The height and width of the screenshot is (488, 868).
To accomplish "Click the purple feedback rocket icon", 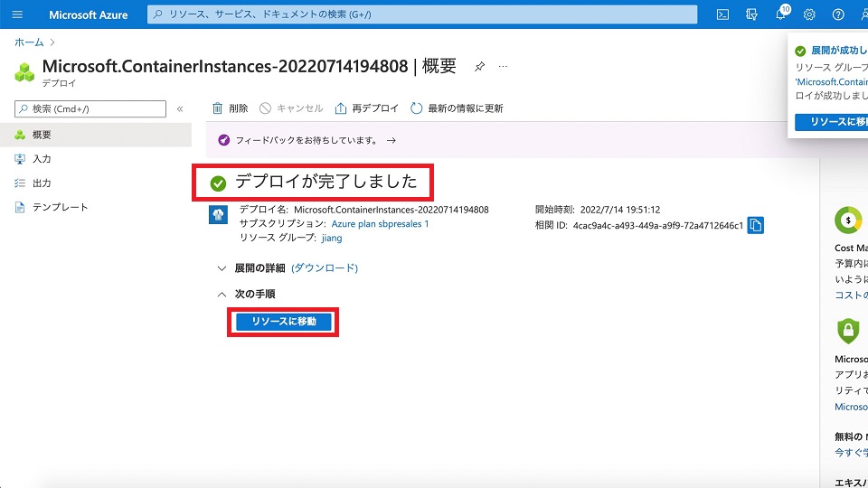I will coord(223,140).
